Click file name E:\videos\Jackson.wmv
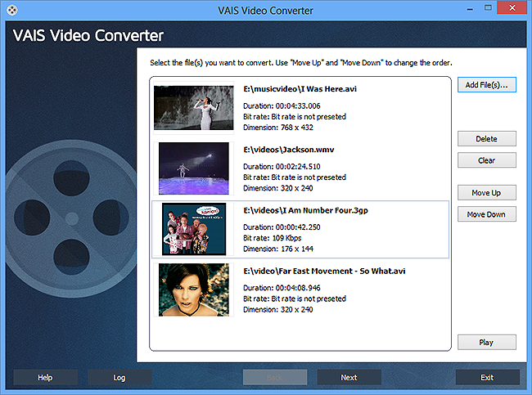 (289, 150)
